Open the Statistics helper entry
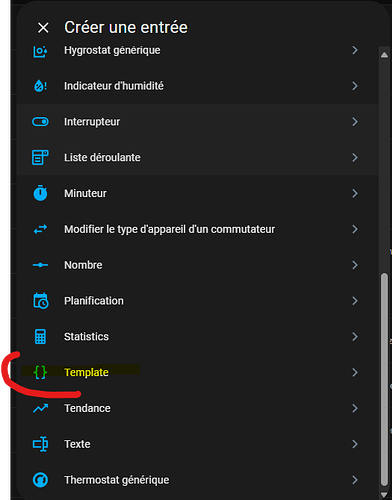This screenshot has width=392, height=500. 197,337
